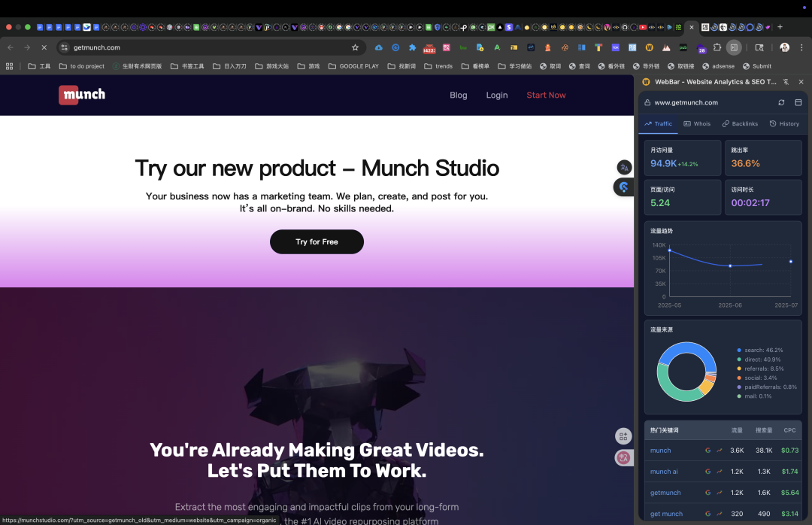
Task: Click the traffic sources donut chart
Action: click(x=686, y=372)
